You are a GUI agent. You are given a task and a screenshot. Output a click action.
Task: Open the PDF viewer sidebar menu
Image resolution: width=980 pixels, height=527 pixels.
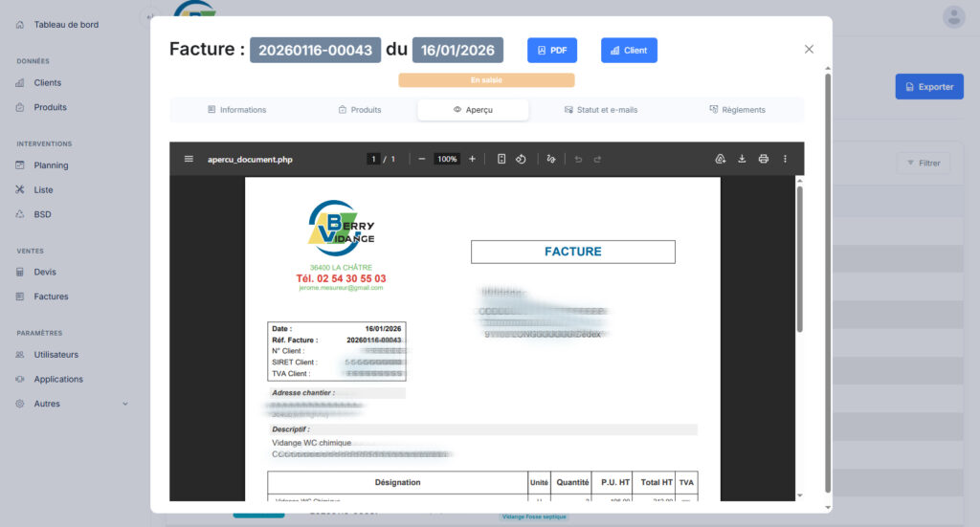pyautogui.click(x=189, y=159)
